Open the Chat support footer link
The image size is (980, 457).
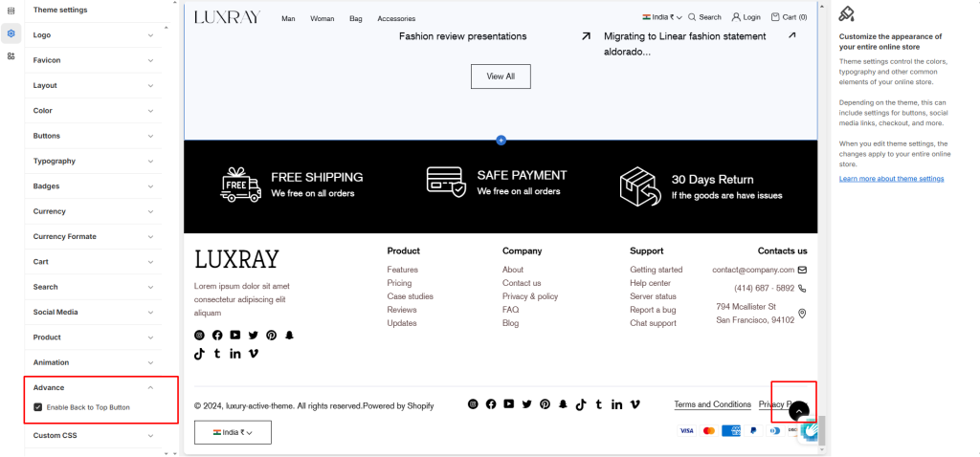point(653,323)
